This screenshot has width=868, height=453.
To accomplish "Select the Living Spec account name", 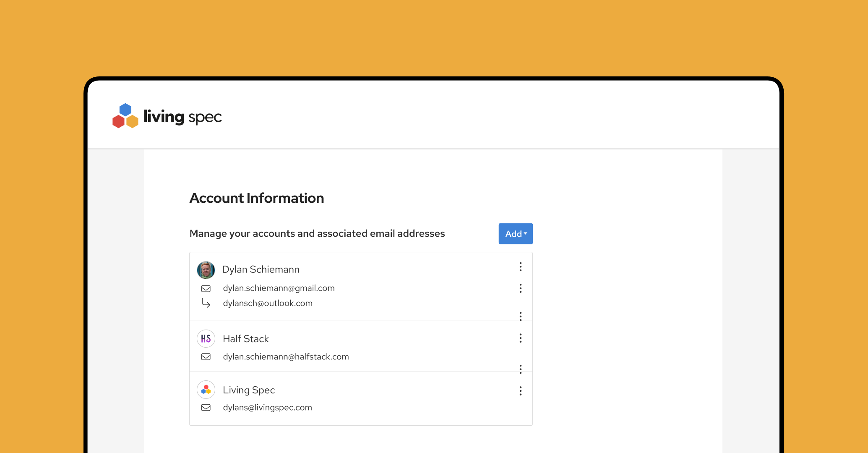I will click(249, 390).
